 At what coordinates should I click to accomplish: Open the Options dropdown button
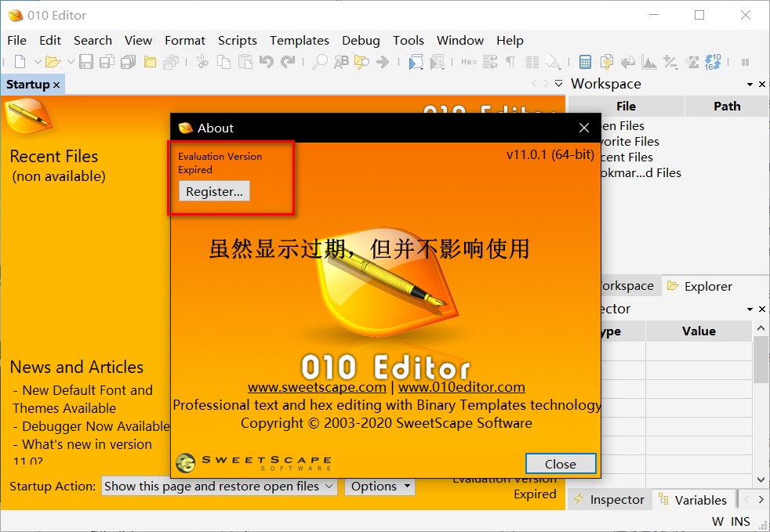[x=380, y=487]
